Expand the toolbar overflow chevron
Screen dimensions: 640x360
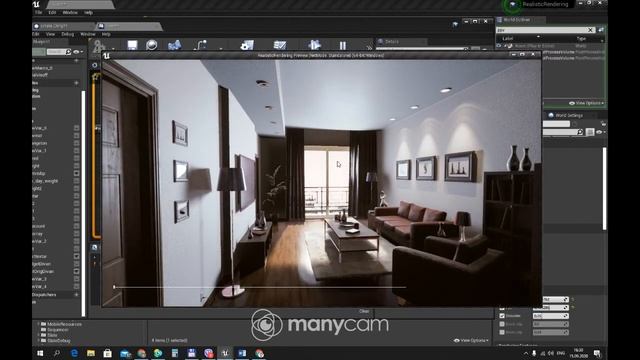tap(369, 47)
